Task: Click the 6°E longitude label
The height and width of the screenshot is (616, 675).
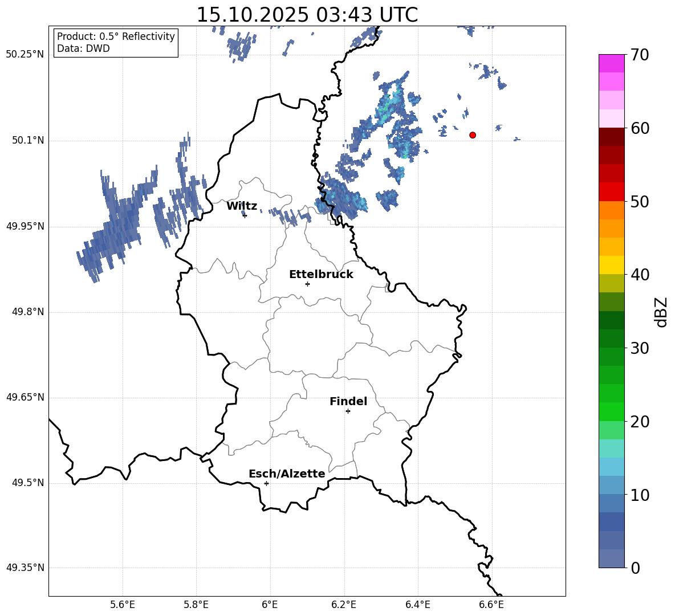Action: [270, 605]
